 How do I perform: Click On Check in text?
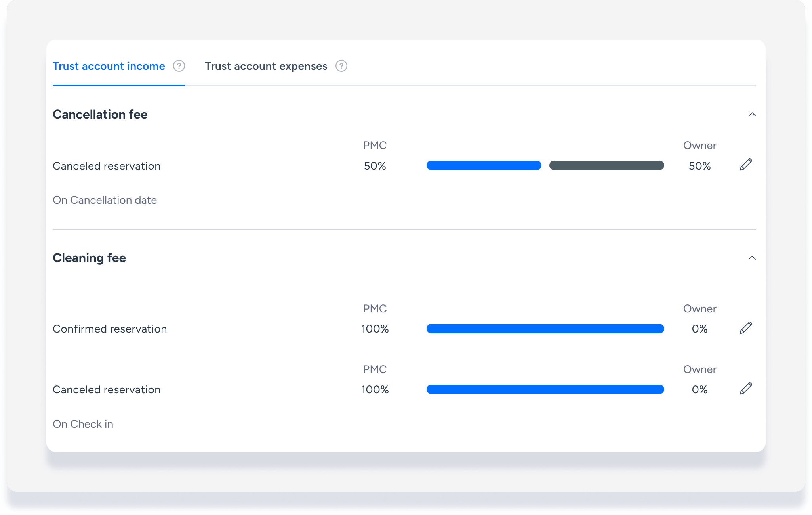pyautogui.click(x=83, y=424)
